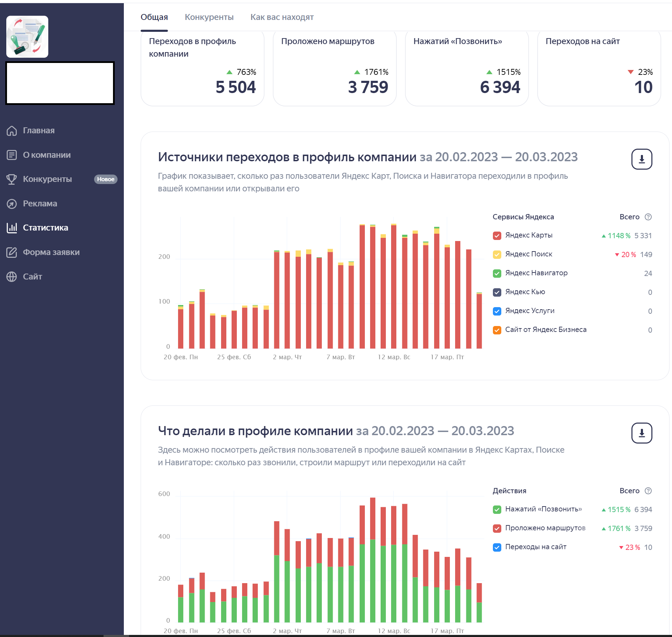Uncheck Проложено маршрутов checkbox
672x637 pixels.
497,529
